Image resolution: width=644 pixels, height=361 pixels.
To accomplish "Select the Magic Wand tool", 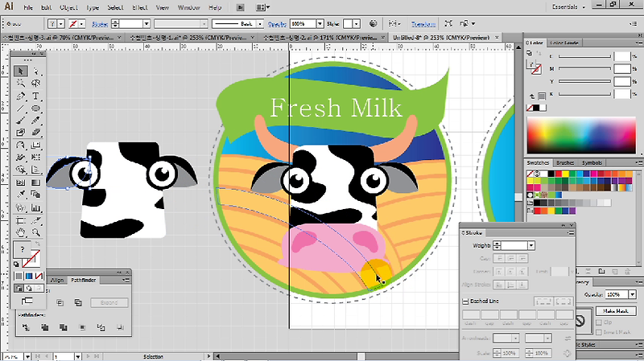I will click(x=20, y=84).
